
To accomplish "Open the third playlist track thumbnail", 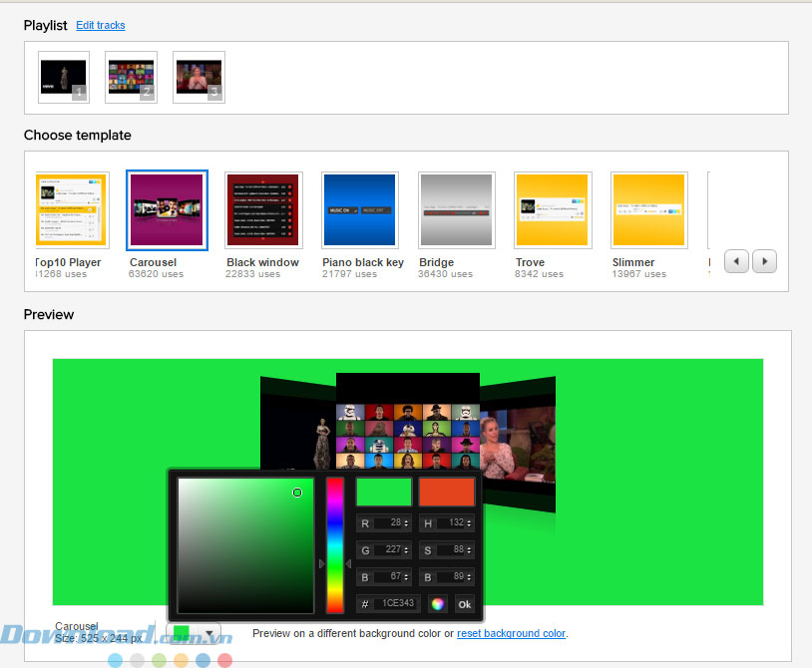I will 199,78.
